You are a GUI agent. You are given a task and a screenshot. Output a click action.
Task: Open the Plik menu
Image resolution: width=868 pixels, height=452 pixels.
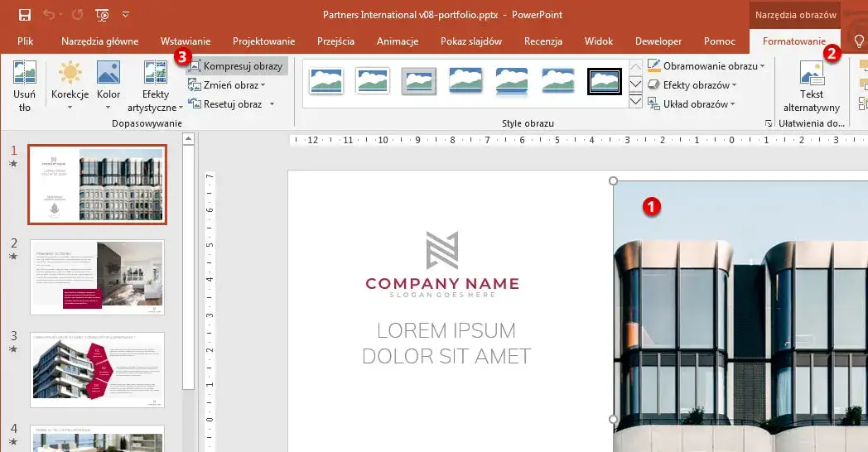point(26,41)
